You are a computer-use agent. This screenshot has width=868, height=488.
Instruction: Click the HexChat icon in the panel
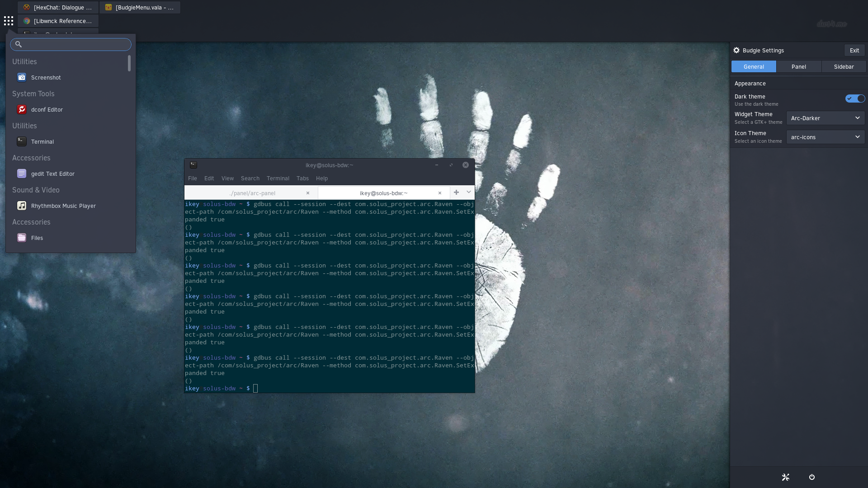click(x=27, y=7)
